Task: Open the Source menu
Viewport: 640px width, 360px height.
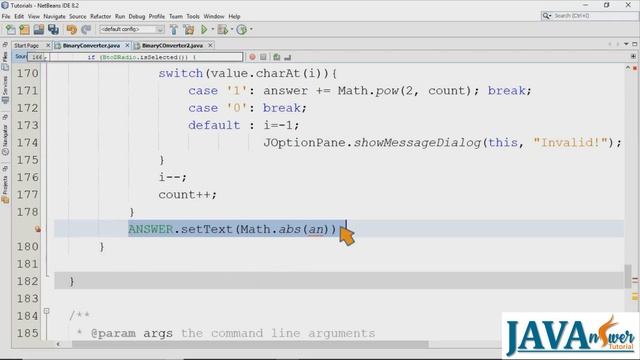Action: pyautogui.click(x=78, y=16)
